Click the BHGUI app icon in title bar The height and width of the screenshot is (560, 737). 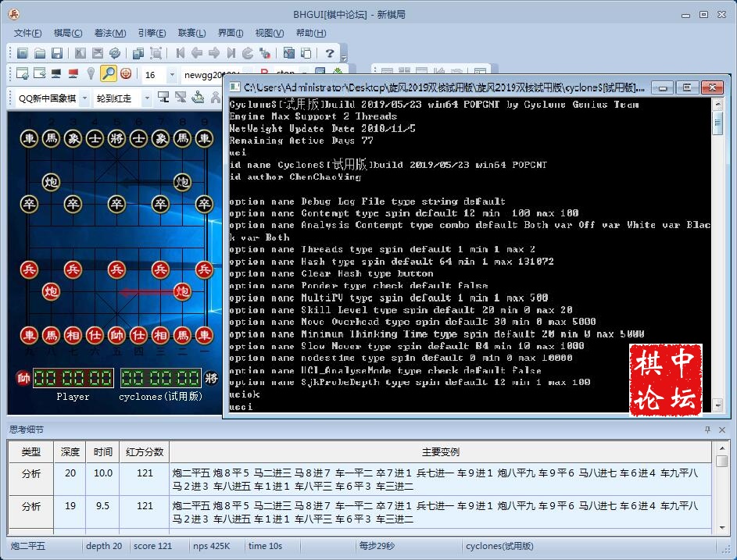pyautogui.click(x=14, y=14)
